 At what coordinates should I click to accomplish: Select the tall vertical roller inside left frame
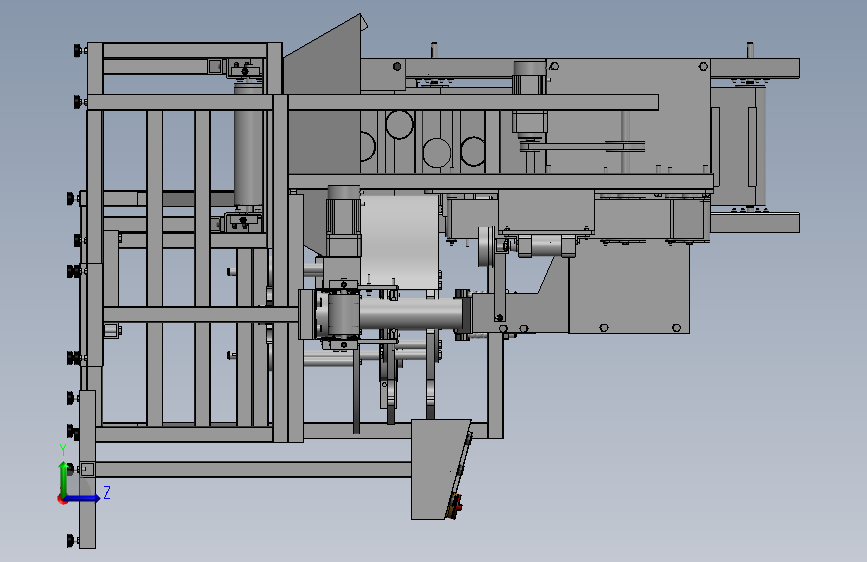coord(248,144)
